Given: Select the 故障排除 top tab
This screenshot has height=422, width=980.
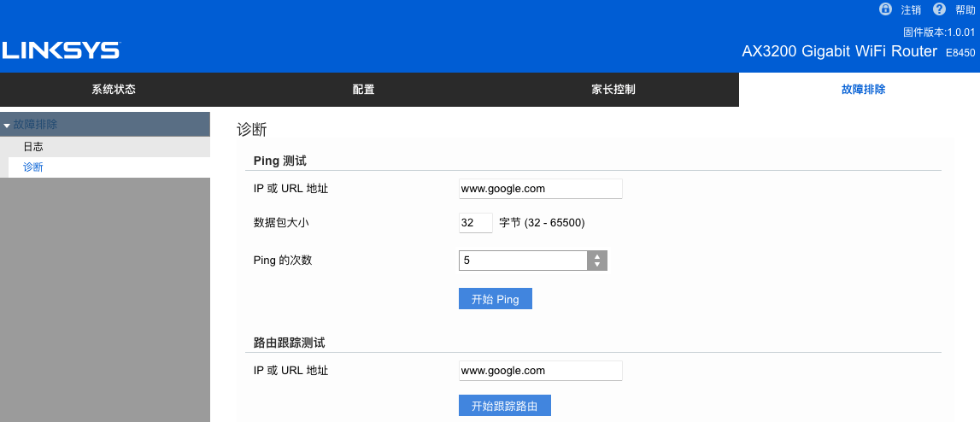Looking at the screenshot, I should point(863,90).
